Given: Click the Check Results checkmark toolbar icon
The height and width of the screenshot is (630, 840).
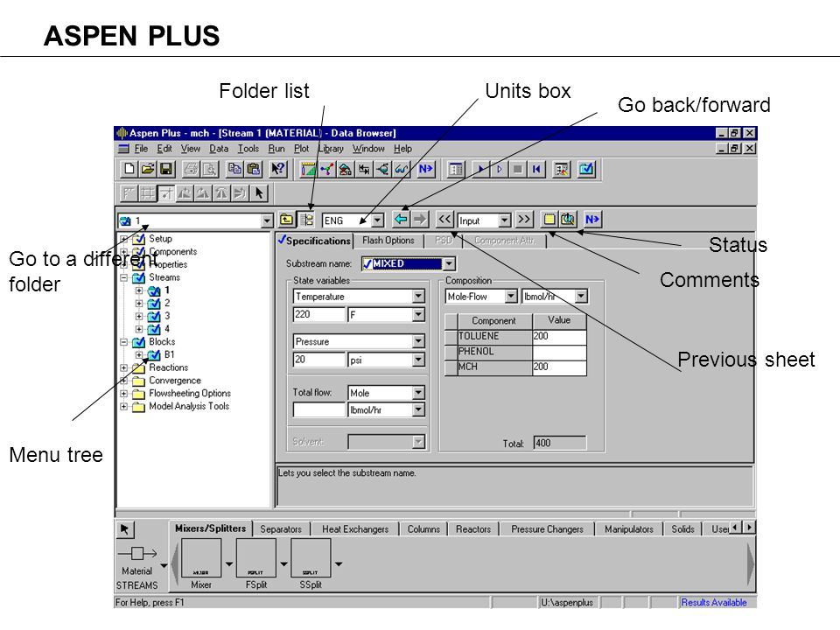Looking at the screenshot, I should (586, 169).
